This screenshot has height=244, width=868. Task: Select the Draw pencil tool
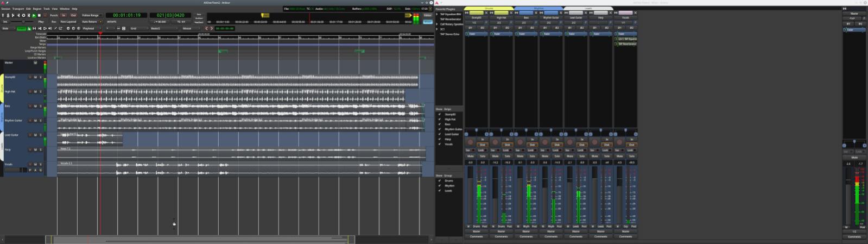point(55,28)
